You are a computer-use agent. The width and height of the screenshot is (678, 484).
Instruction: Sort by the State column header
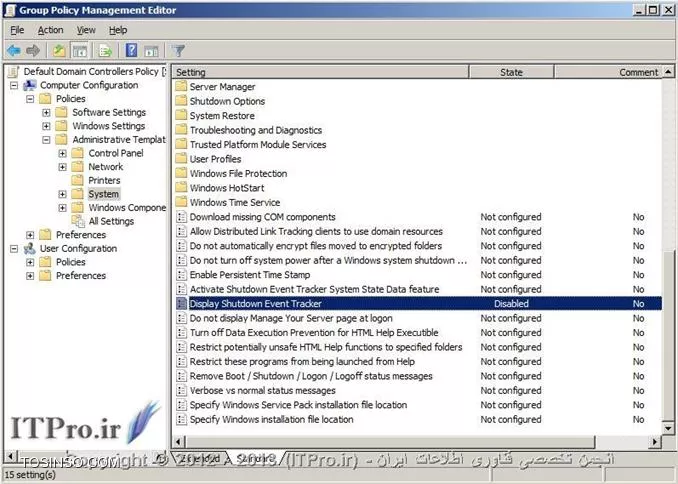coord(511,72)
